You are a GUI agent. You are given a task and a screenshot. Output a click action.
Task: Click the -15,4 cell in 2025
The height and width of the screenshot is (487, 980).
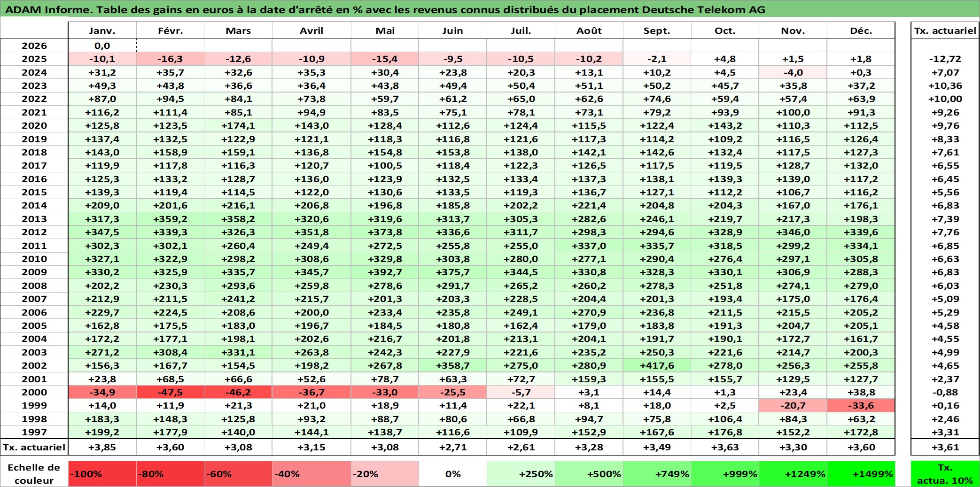(x=385, y=59)
